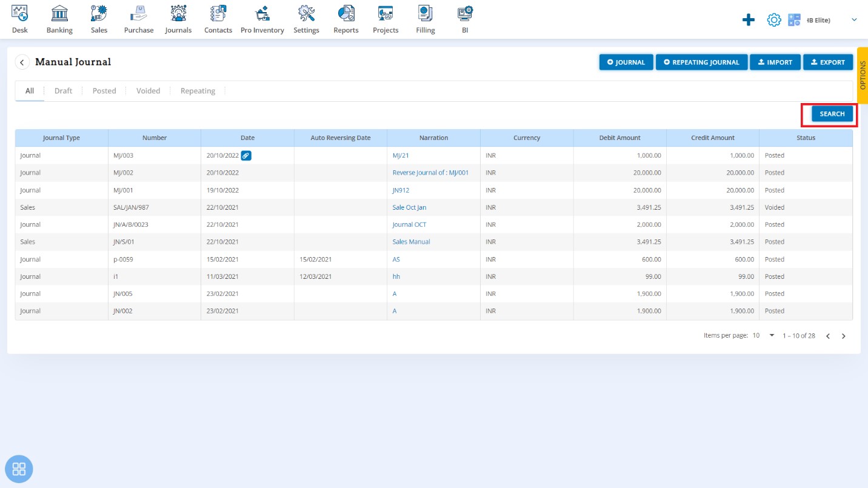This screenshot has height=488, width=868.
Task: Open the Filling module icon
Action: pyautogui.click(x=426, y=13)
